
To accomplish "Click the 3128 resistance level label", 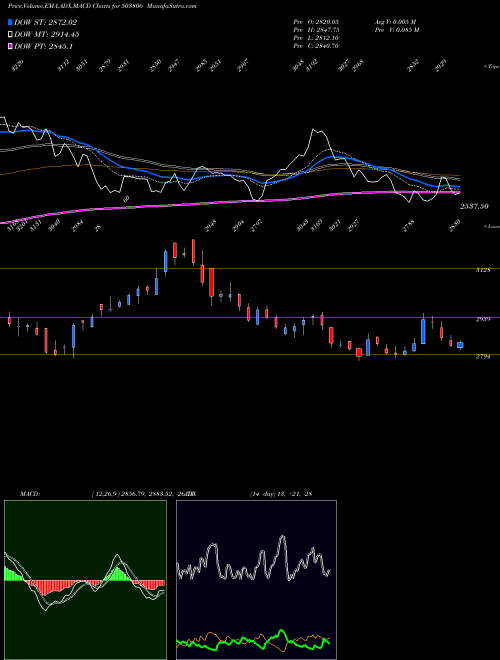I will (x=483, y=270).
